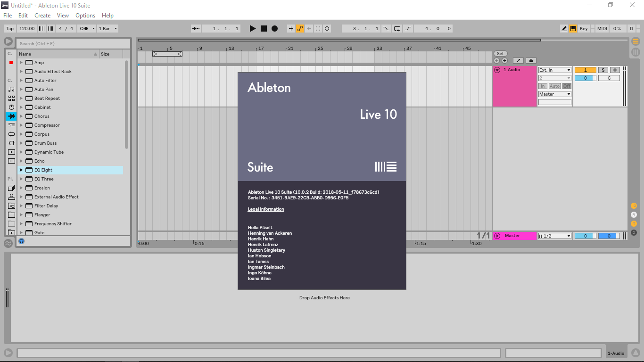Open Packs place in browser sidebar
Image resolution: width=644 pixels, height=362 pixels.
coord(11,188)
